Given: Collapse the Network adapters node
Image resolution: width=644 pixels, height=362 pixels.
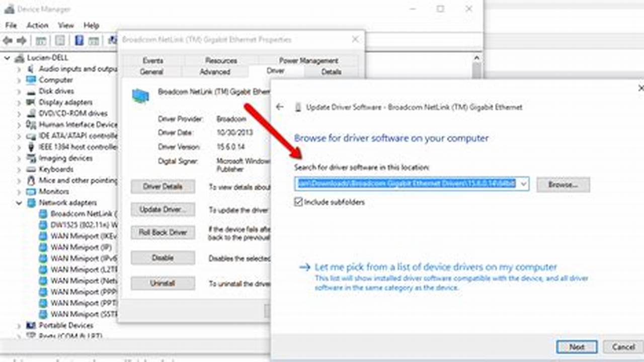Looking at the screenshot, I should click(x=19, y=203).
